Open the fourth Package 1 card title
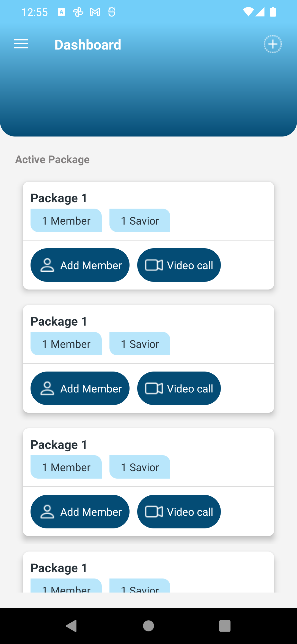This screenshot has height=644, width=297. (x=59, y=568)
